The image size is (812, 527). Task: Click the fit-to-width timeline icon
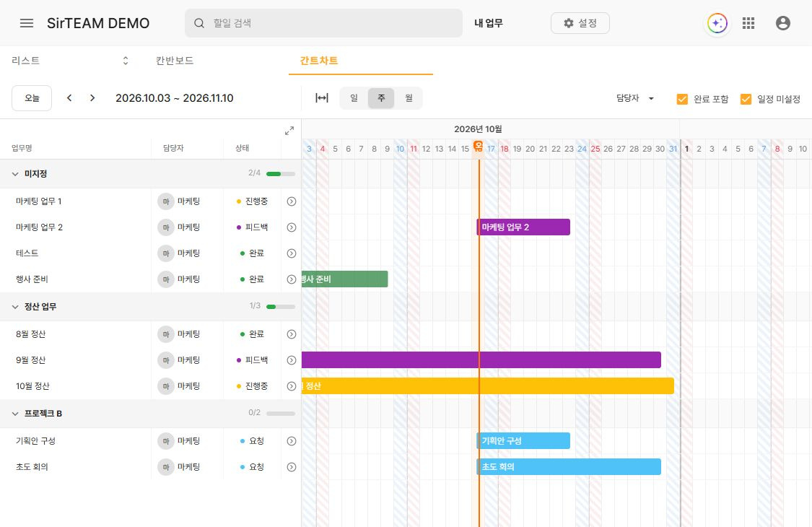point(322,98)
